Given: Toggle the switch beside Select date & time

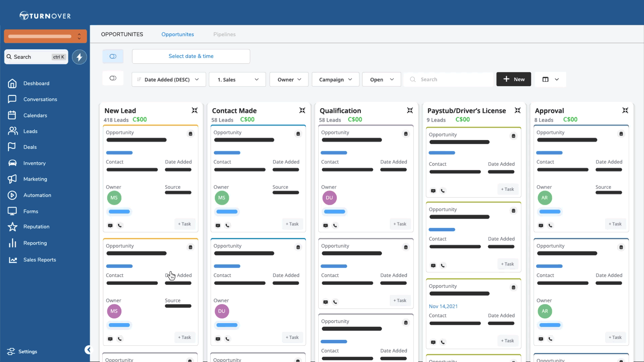Looking at the screenshot, I should click(113, 56).
